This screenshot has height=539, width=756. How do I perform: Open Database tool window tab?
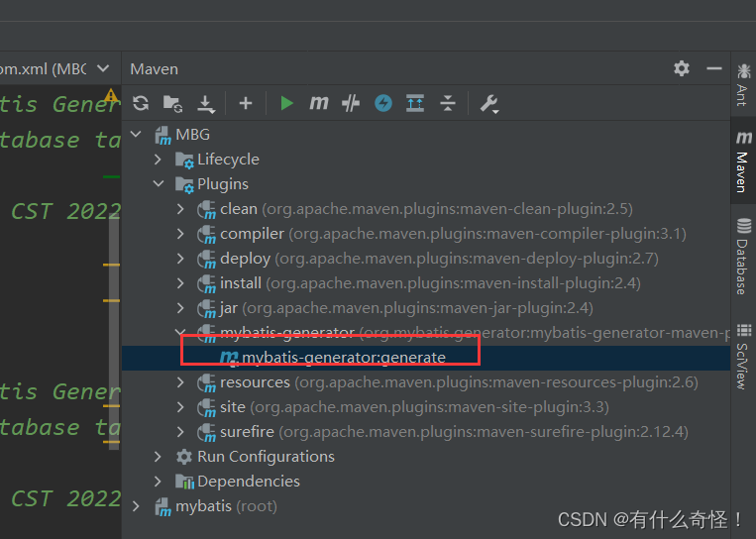click(x=743, y=257)
